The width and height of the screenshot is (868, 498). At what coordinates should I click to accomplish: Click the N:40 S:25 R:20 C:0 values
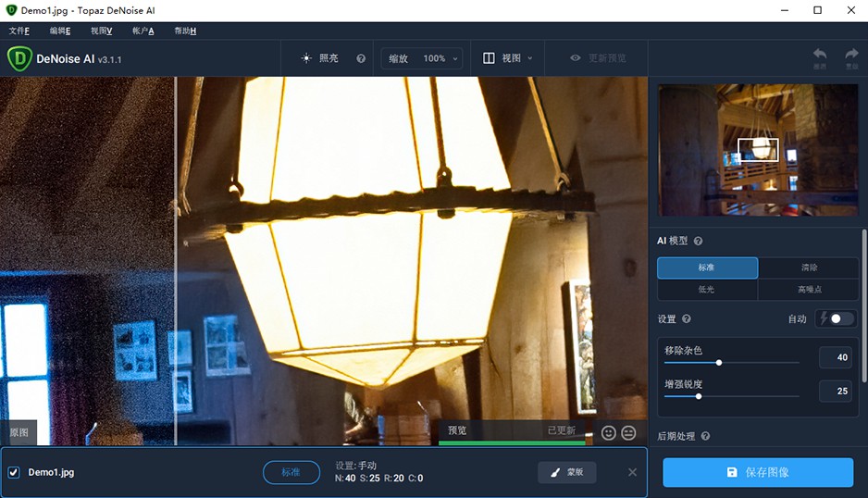(378, 478)
